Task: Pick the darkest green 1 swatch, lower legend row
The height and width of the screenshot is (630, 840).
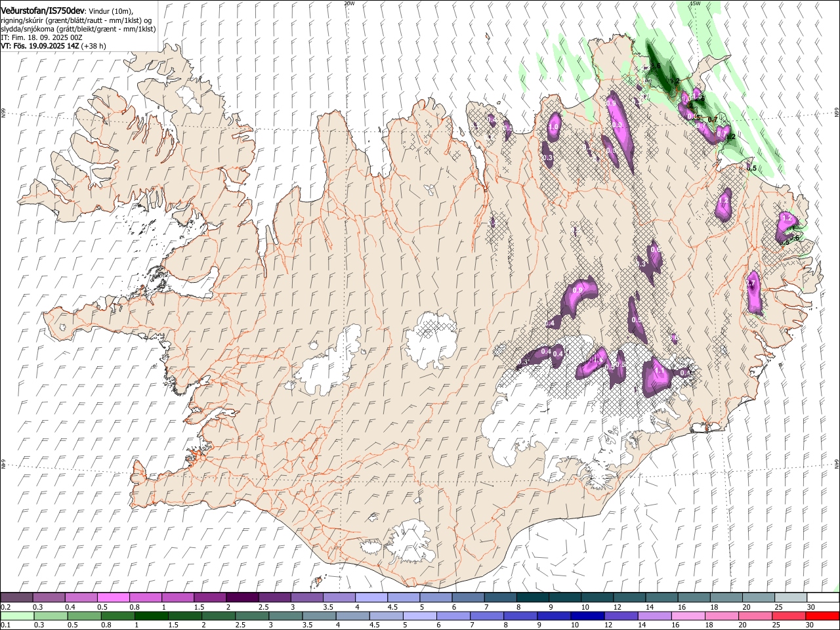Action: point(152,616)
